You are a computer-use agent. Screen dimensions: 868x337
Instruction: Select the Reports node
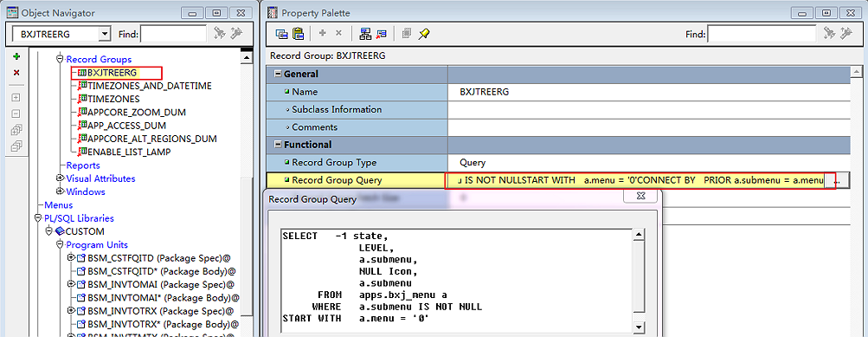point(83,165)
